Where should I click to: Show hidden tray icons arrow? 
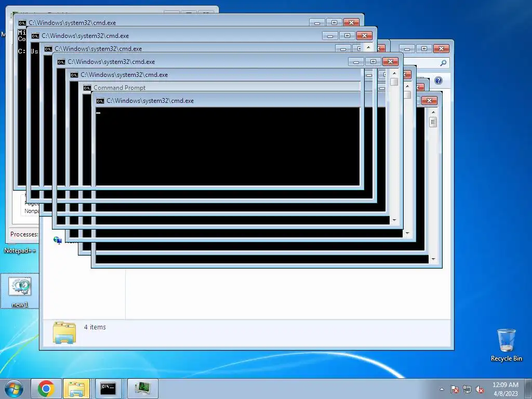click(442, 389)
